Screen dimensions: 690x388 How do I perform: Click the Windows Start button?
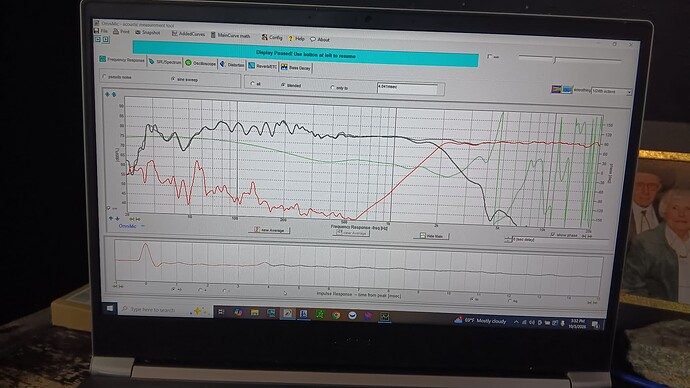110,308
